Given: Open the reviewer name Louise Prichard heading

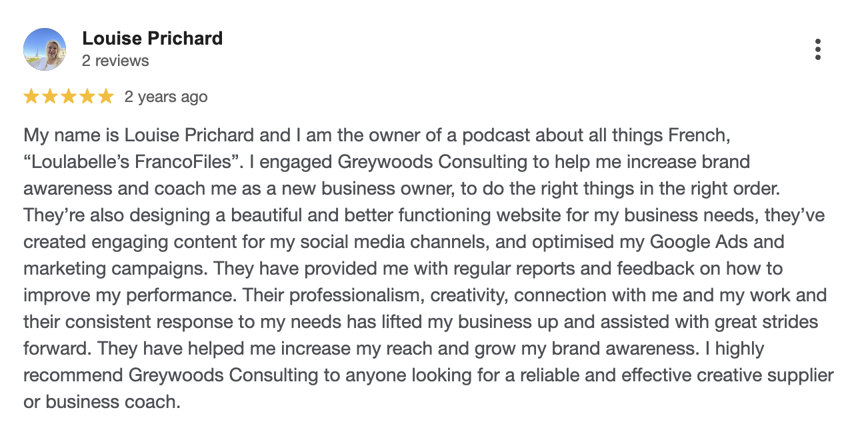Looking at the screenshot, I should 152,39.
